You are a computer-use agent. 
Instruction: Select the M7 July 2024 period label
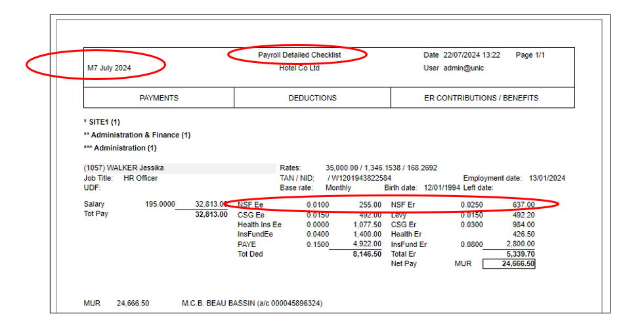pyautogui.click(x=109, y=68)
